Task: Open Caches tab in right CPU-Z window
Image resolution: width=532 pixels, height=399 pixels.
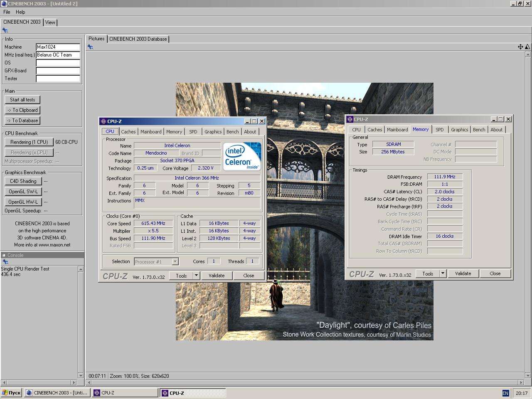Action: 375,130
